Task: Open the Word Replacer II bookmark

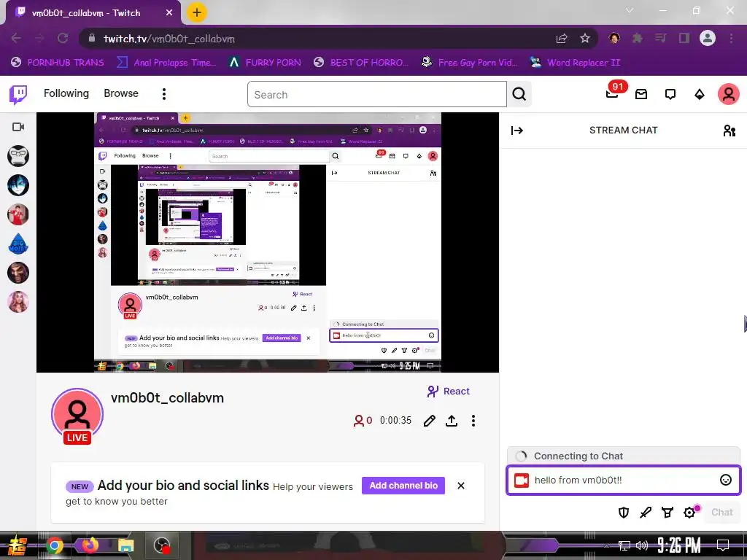Action: (575, 63)
